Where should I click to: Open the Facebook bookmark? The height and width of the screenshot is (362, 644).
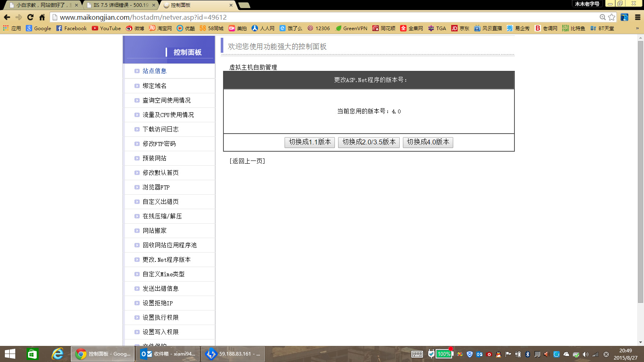pyautogui.click(x=71, y=28)
